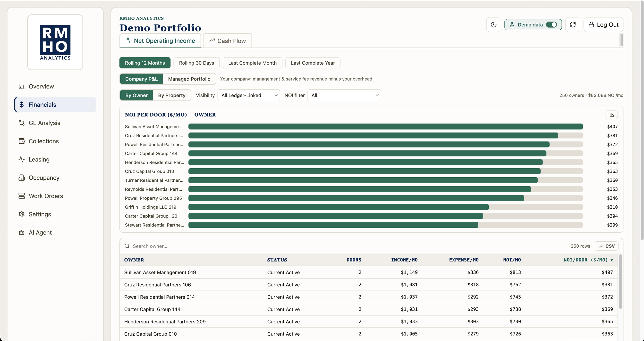Switch view to By Property

172,95
